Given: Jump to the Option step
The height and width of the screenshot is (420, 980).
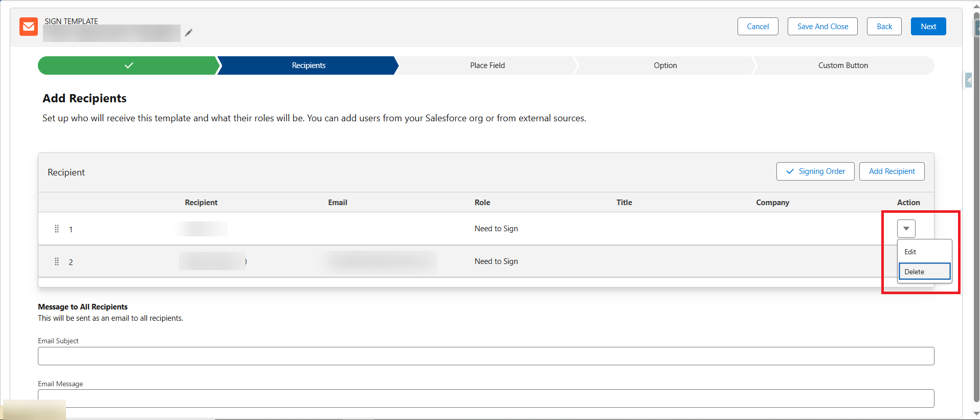Looking at the screenshot, I should (665, 65).
